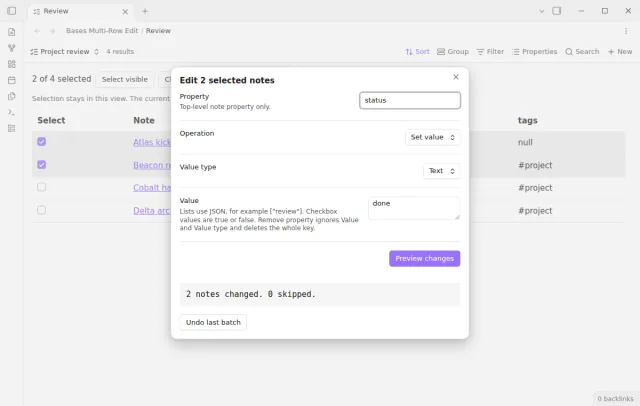Check the Cobalt row checkbox

(x=42, y=187)
